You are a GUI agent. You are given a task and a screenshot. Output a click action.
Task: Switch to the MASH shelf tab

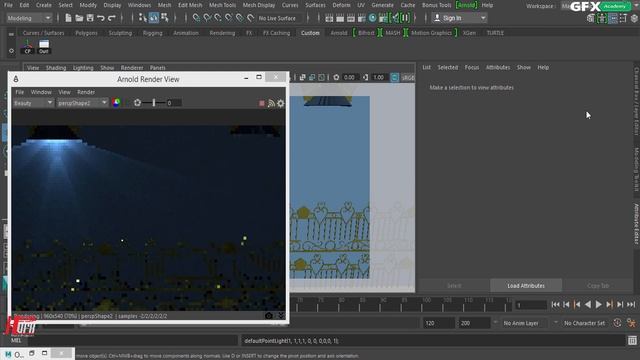pyautogui.click(x=393, y=33)
